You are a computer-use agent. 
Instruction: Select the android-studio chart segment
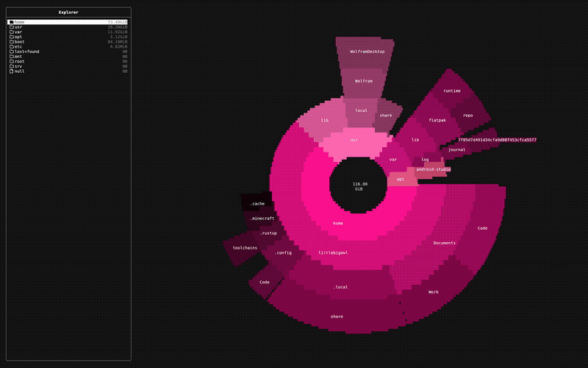[x=433, y=169]
